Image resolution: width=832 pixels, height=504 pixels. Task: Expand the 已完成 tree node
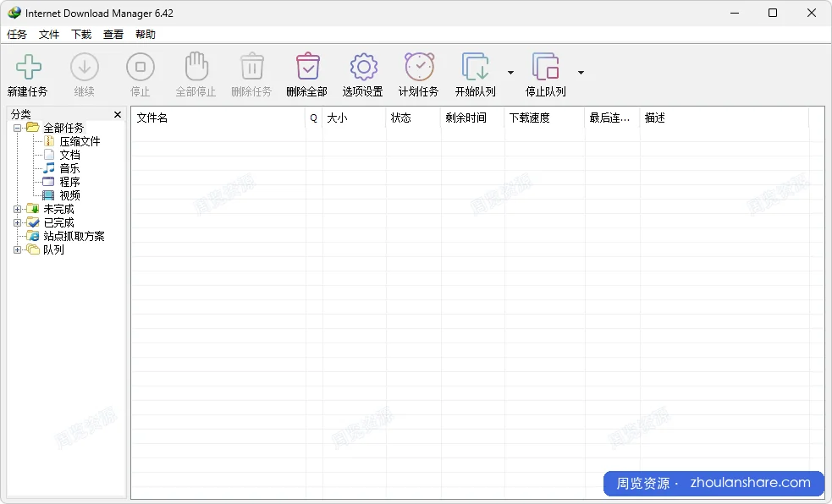[18, 222]
